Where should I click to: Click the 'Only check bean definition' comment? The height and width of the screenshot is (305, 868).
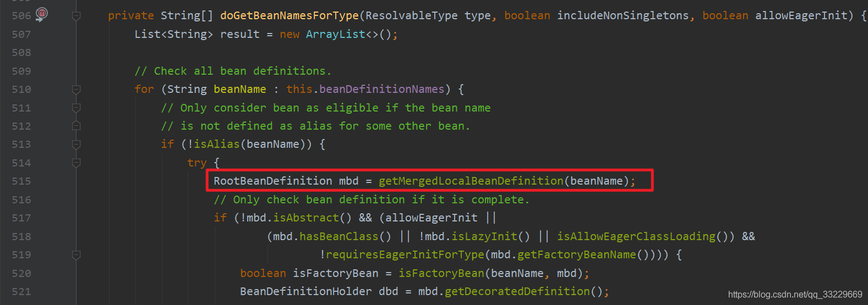click(x=372, y=199)
